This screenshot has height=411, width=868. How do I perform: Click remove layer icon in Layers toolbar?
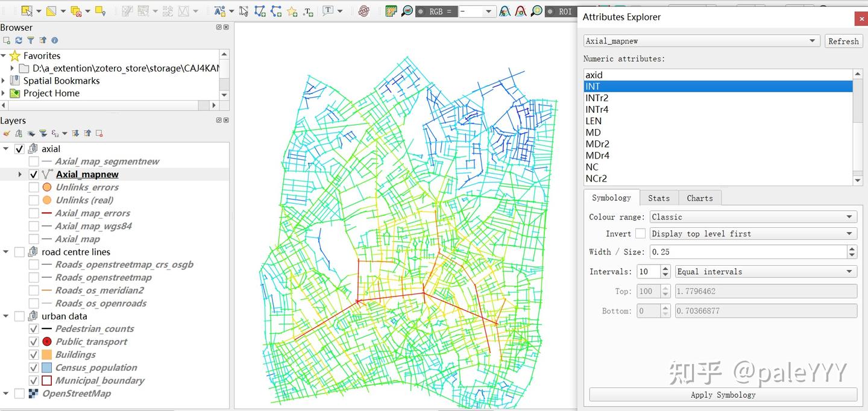coord(99,133)
